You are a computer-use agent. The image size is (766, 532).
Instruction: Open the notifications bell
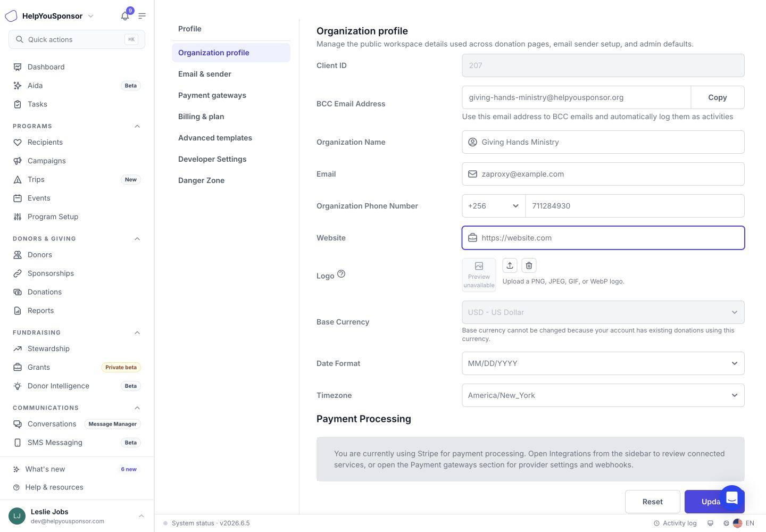click(125, 16)
